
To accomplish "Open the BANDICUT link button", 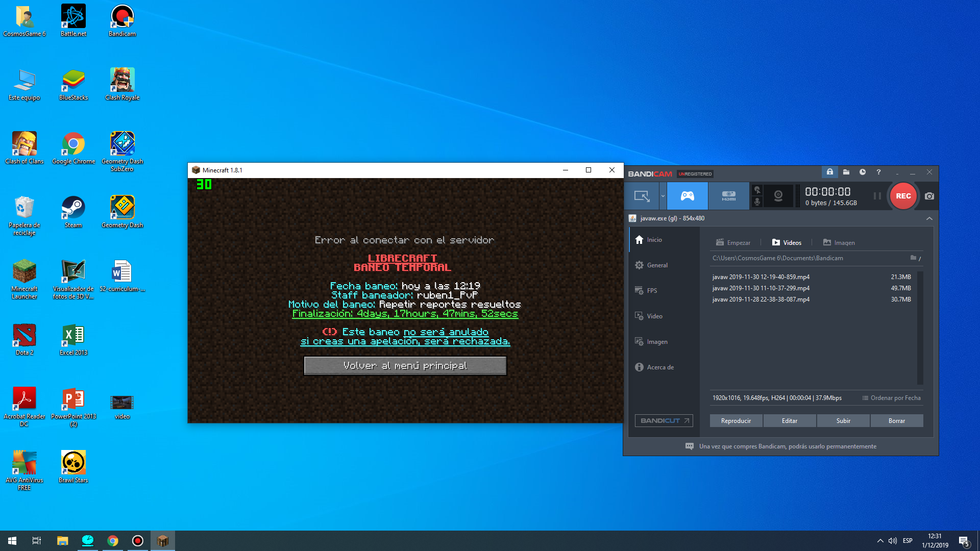I will click(x=664, y=421).
